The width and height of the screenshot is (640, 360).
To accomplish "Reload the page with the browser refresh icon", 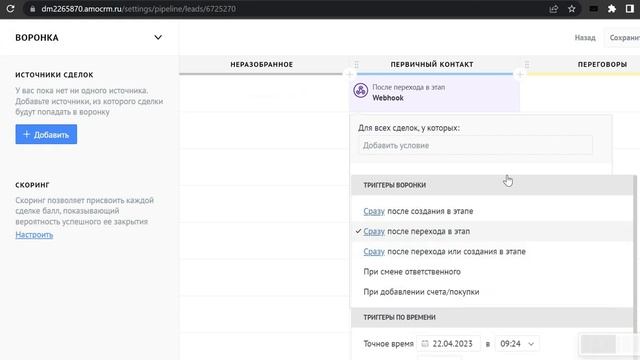I will [x=10, y=9].
